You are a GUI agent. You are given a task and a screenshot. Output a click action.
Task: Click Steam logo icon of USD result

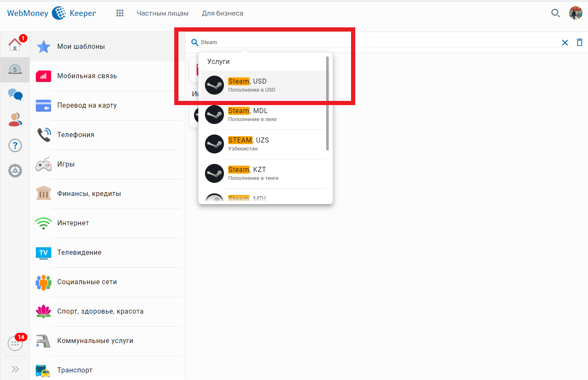[x=214, y=85]
